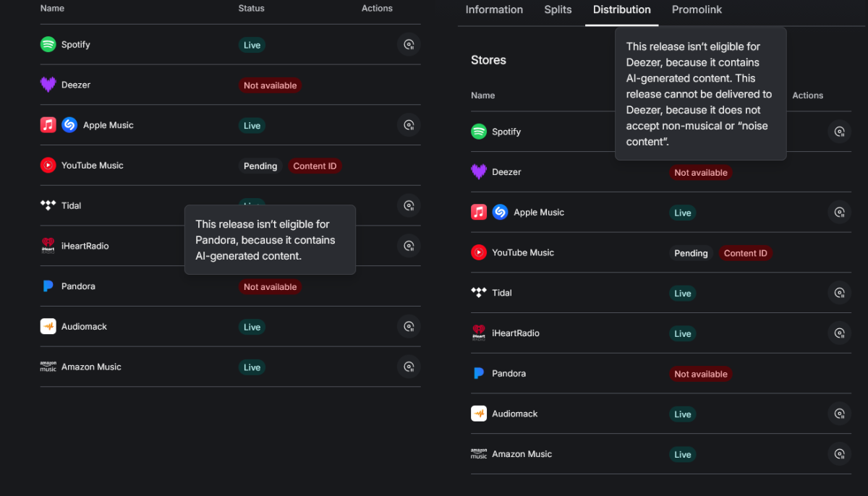Click the Apple Music logo in right Stores panel
The image size is (868, 496).
(479, 213)
